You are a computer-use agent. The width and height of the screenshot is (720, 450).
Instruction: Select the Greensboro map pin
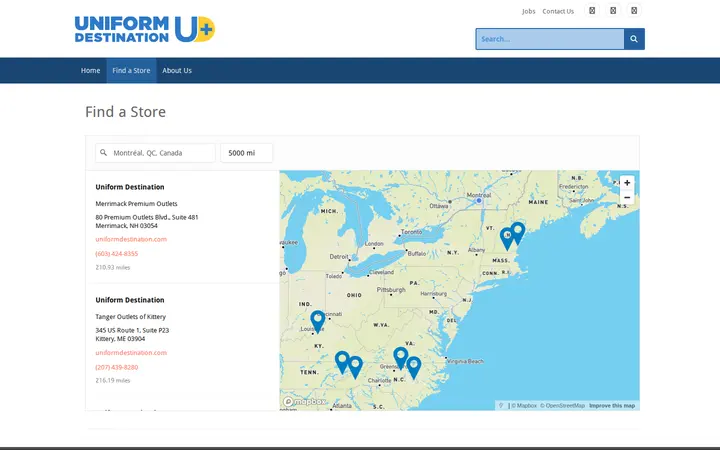(x=401, y=358)
